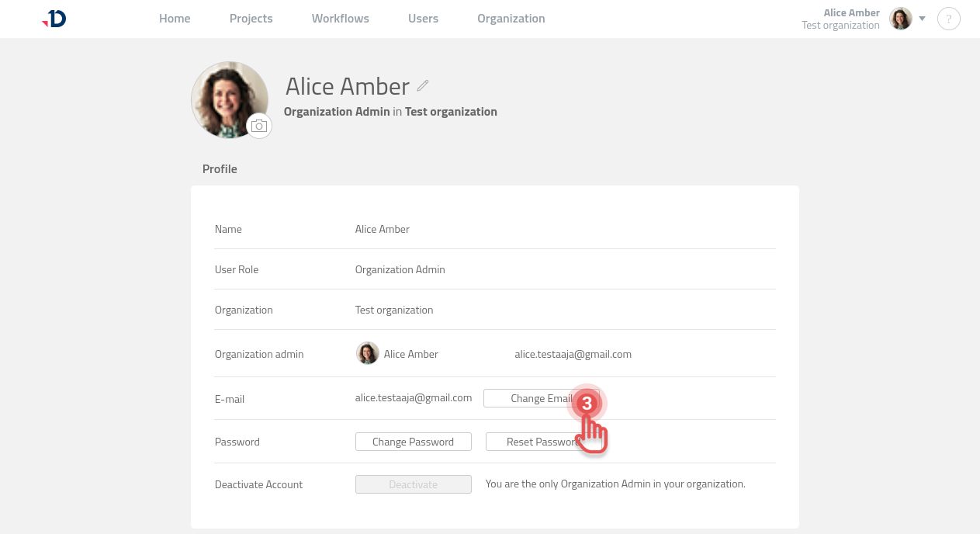980x534 pixels.
Task: Open the Projects page
Action: coord(251,18)
